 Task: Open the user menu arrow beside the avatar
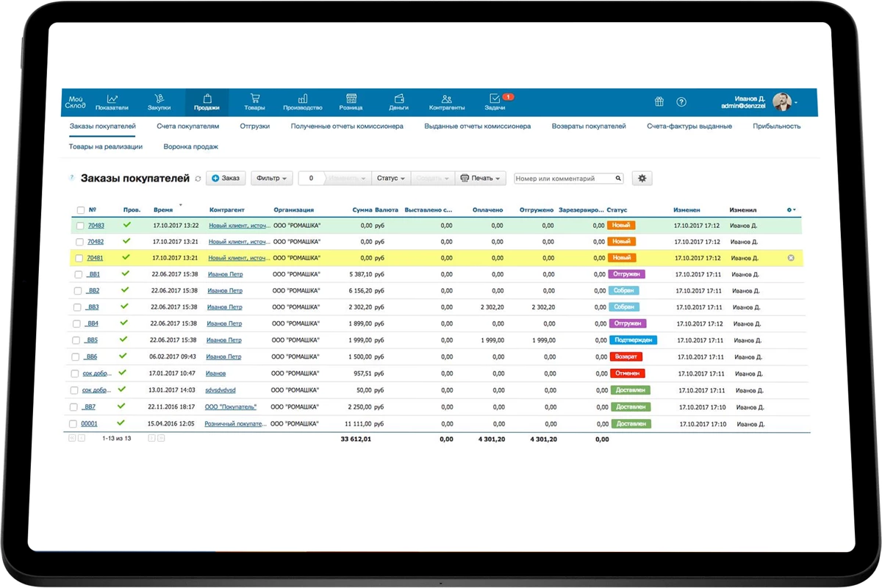point(796,103)
